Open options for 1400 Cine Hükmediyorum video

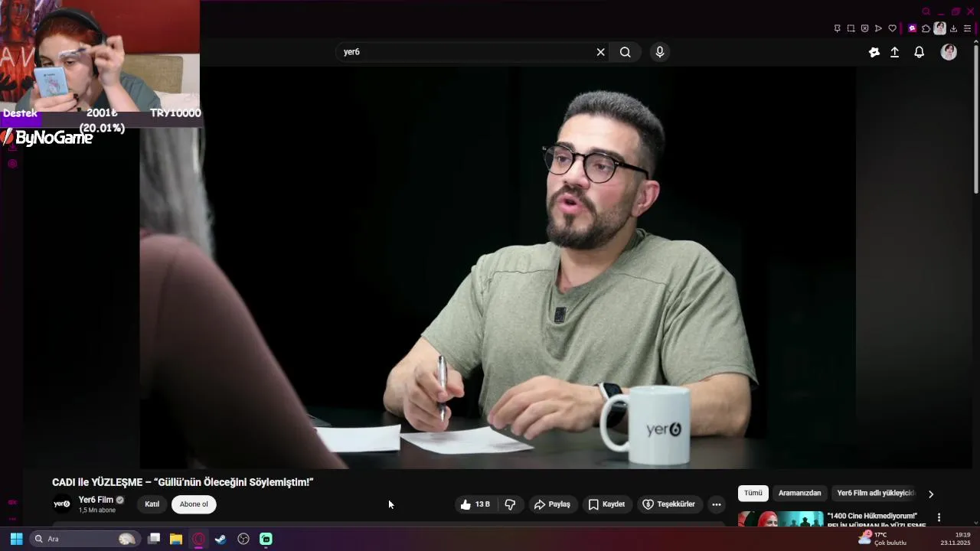point(939,517)
